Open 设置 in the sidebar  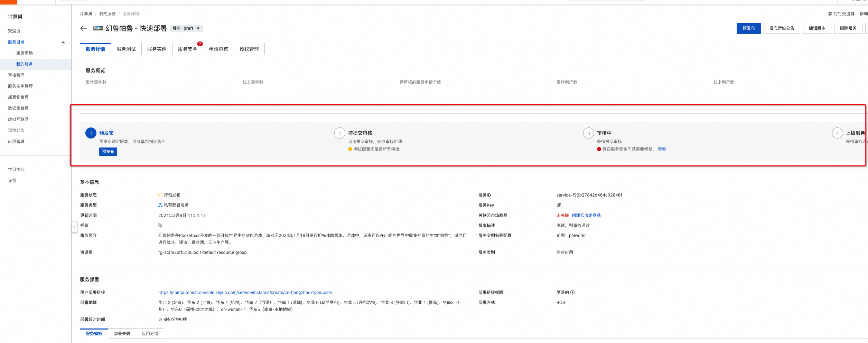pyautogui.click(x=12, y=181)
